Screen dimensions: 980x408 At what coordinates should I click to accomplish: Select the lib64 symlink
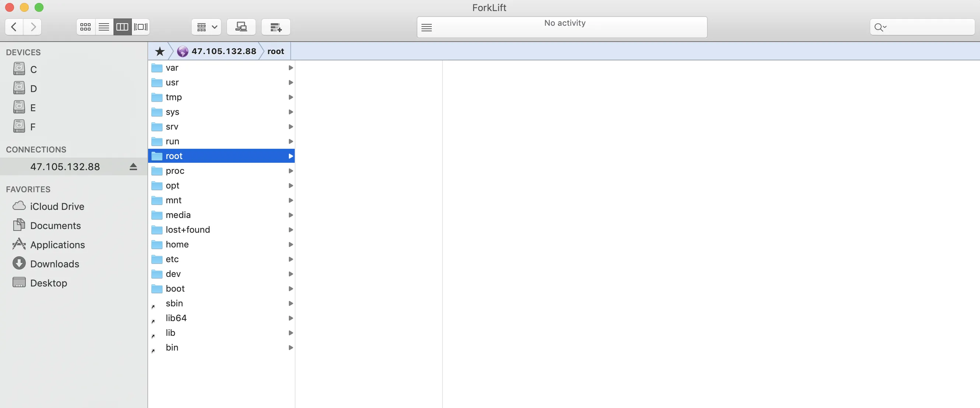[221, 318]
